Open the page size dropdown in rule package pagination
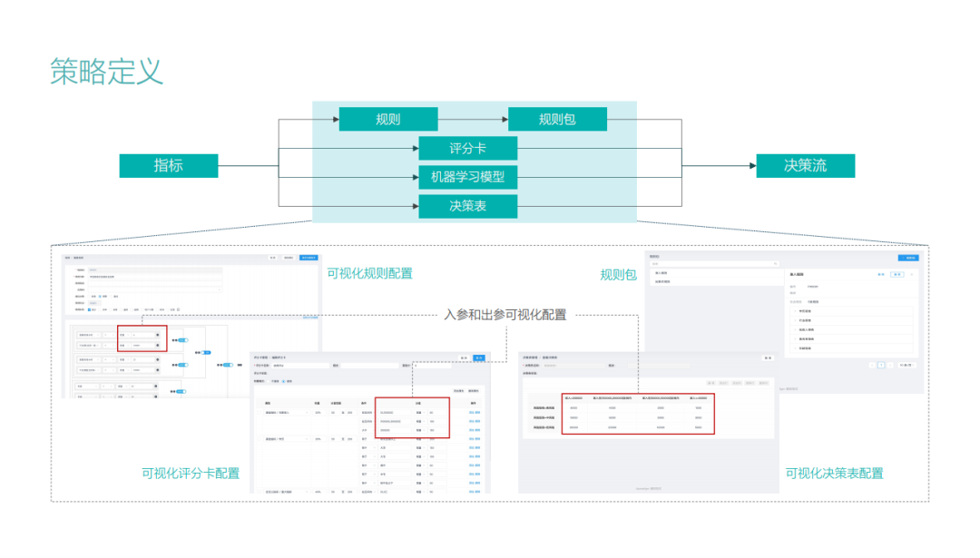This screenshot has height=558, width=980. coord(906,365)
